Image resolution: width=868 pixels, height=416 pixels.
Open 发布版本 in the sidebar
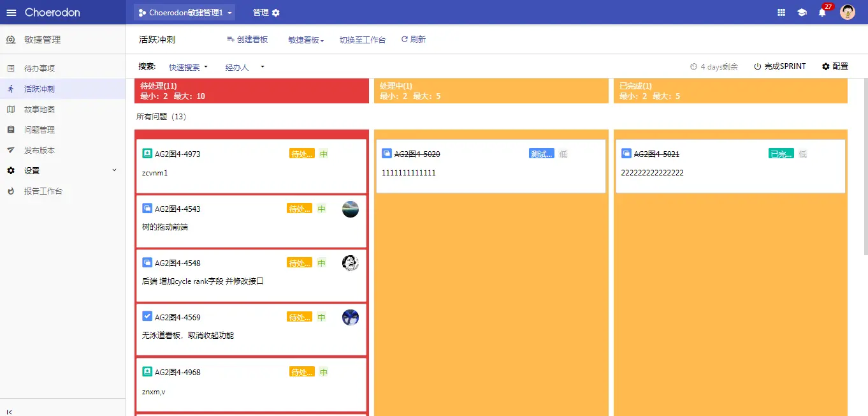(x=62, y=150)
